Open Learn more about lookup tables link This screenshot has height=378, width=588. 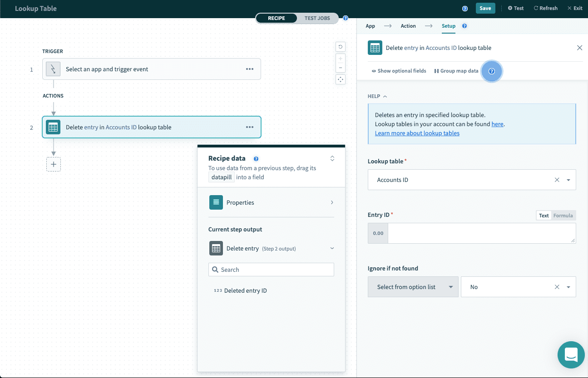(417, 133)
